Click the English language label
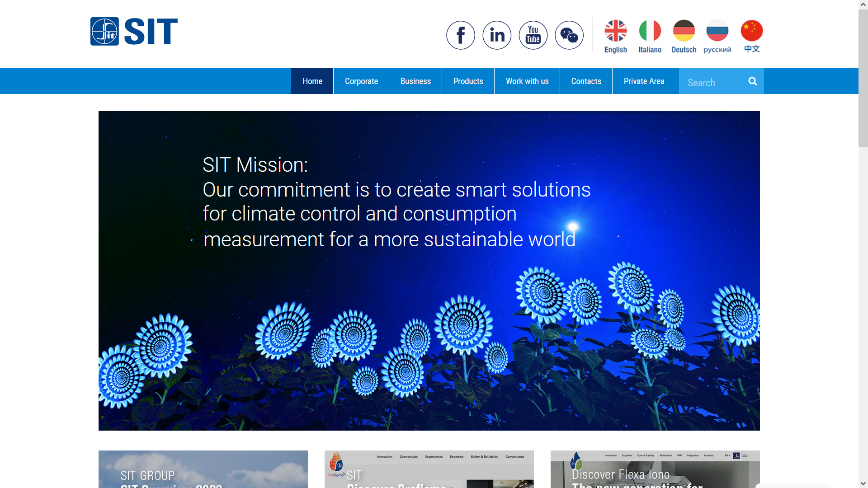 coord(616,50)
